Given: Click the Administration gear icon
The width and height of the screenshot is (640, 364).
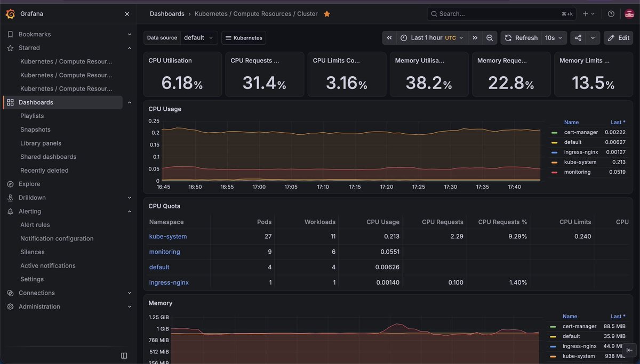Looking at the screenshot, I should (10, 306).
